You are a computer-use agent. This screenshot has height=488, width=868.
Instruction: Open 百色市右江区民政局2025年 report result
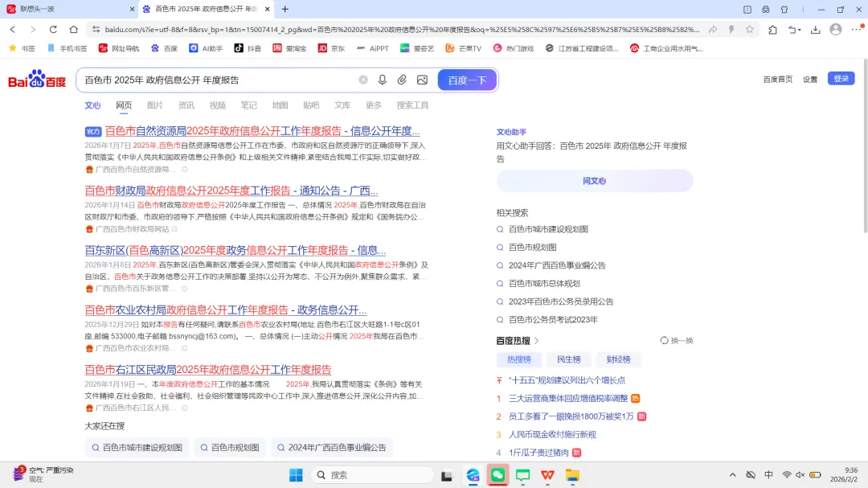click(208, 370)
